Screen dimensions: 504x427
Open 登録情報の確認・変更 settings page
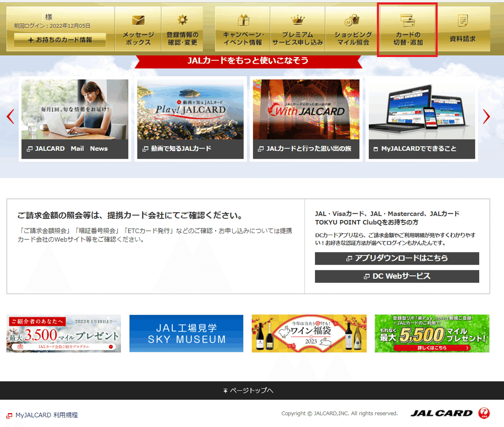[x=182, y=29]
